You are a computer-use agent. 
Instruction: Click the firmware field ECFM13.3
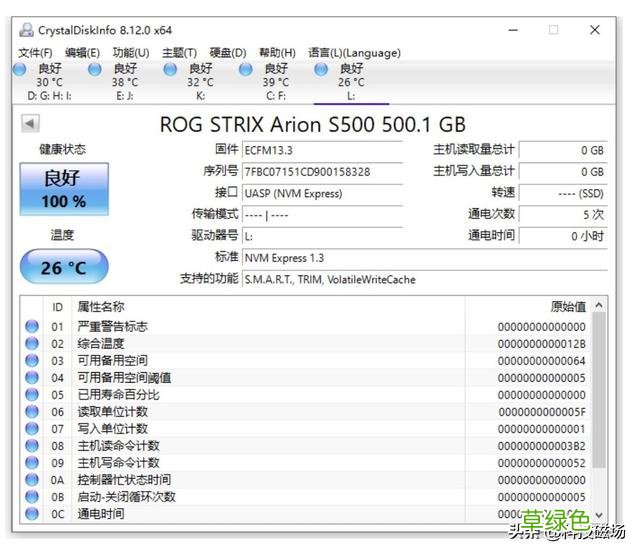tap(322, 150)
